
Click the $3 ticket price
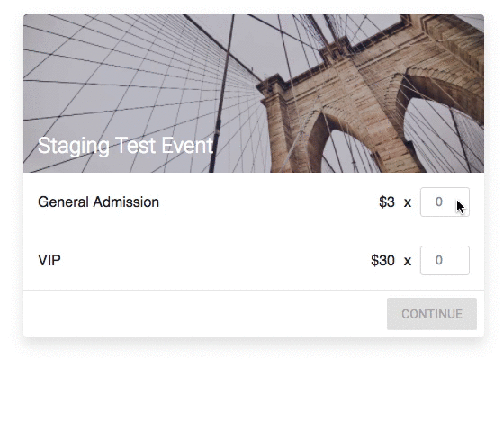click(387, 202)
